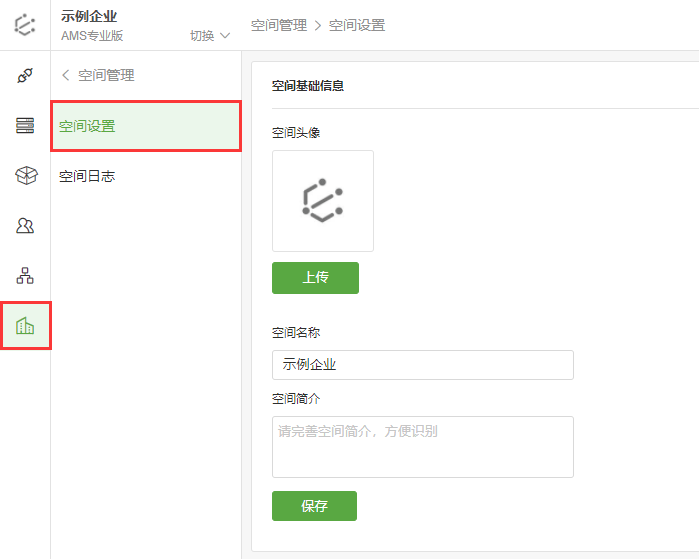This screenshot has width=699, height=559.
Task: Click the back arrow beside 空间管理
Action: click(66, 75)
